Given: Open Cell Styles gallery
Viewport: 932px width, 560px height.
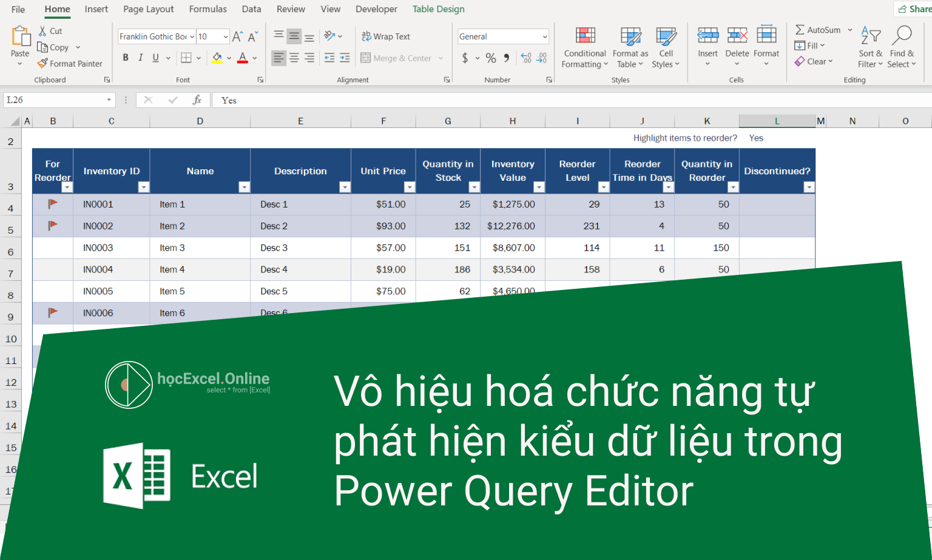Looking at the screenshot, I should click(666, 47).
